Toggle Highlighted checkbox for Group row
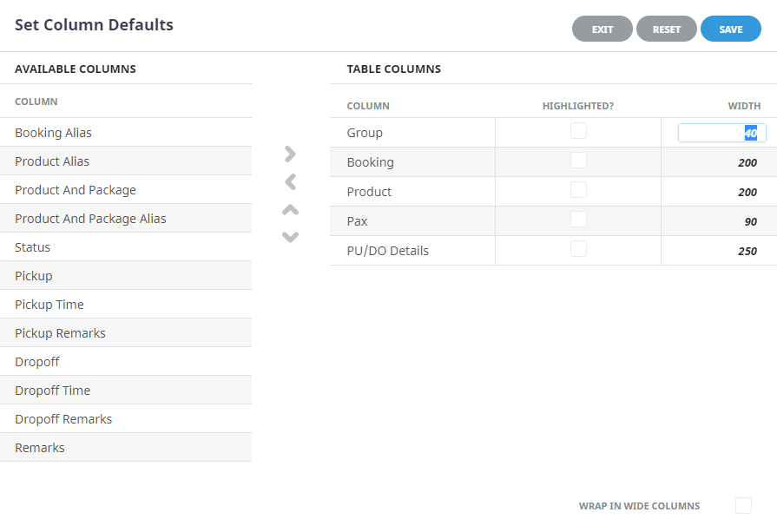 point(578,131)
